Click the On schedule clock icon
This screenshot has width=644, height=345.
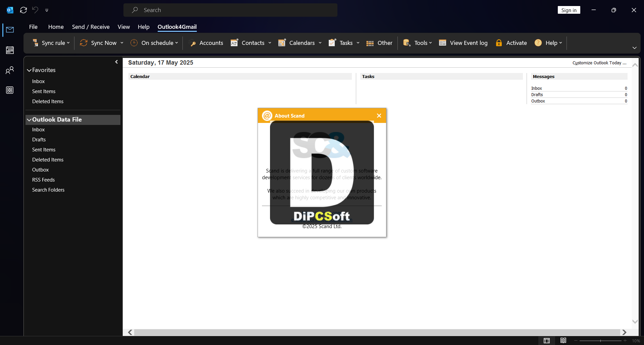134,43
